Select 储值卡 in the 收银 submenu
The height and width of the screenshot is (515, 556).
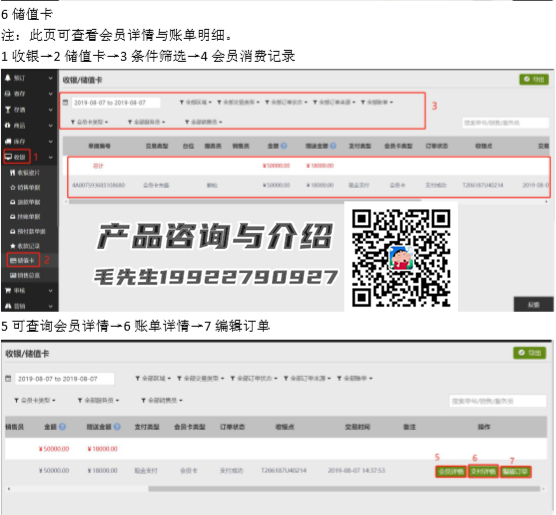coord(23,260)
